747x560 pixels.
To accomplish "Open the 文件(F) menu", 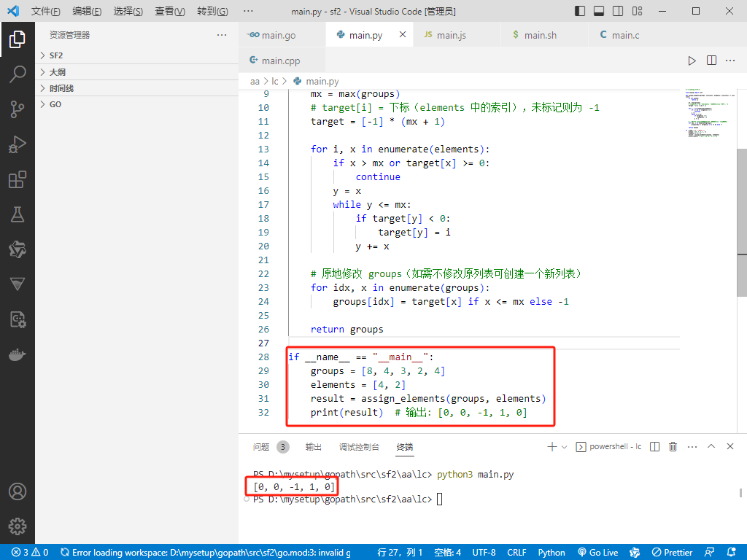I will (46, 11).
